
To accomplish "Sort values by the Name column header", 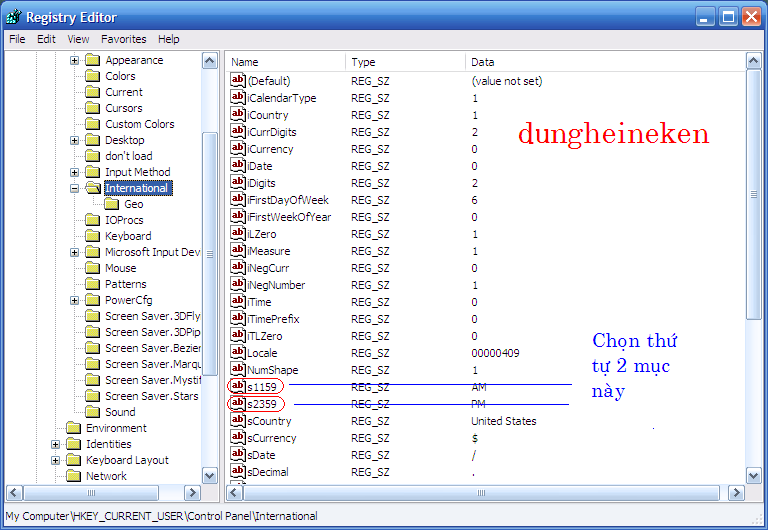I will 286,62.
